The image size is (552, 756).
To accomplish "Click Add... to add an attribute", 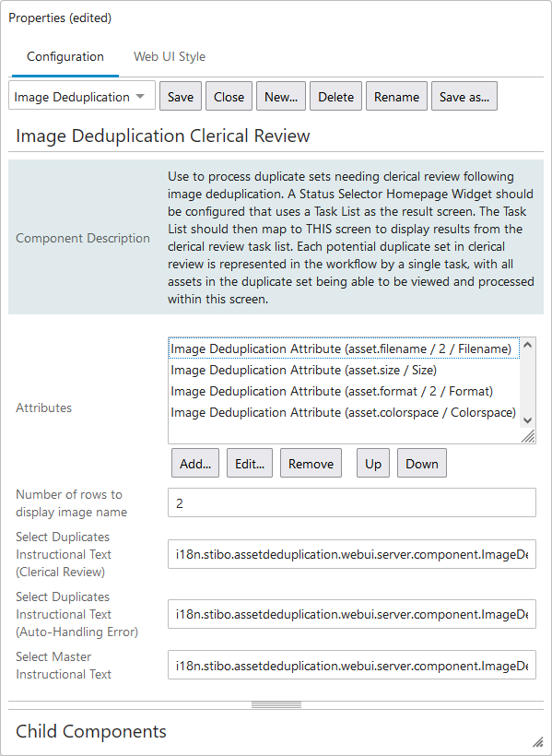I will coord(195,464).
